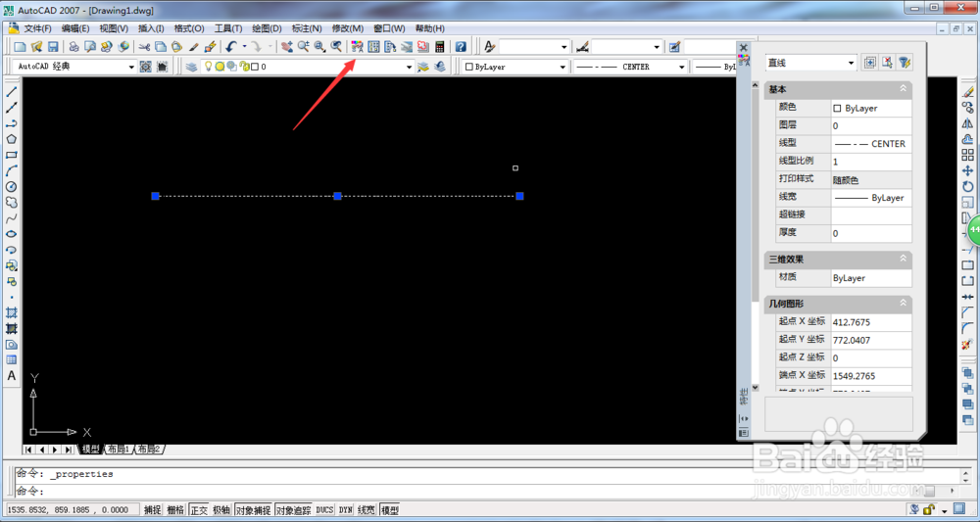
Task: Toggle the 栅格 grid display button
Action: pos(175,510)
